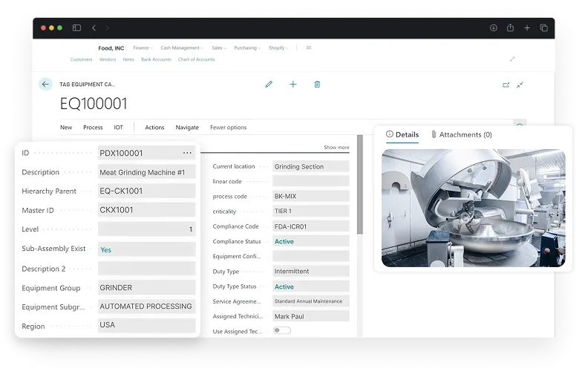Viewport: 588px width, 377px height.
Task: Click the Equipment Group field GRINDER
Action: point(146,287)
